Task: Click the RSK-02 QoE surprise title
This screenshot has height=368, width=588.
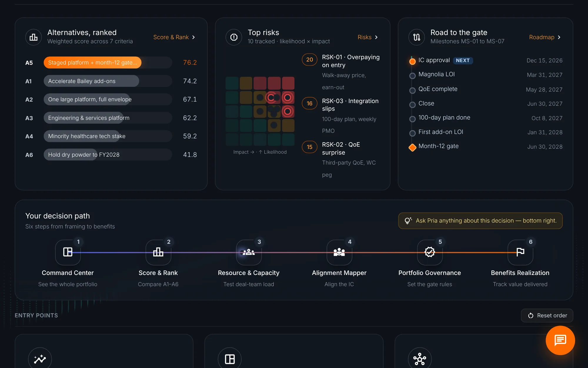Action: point(341,148)
